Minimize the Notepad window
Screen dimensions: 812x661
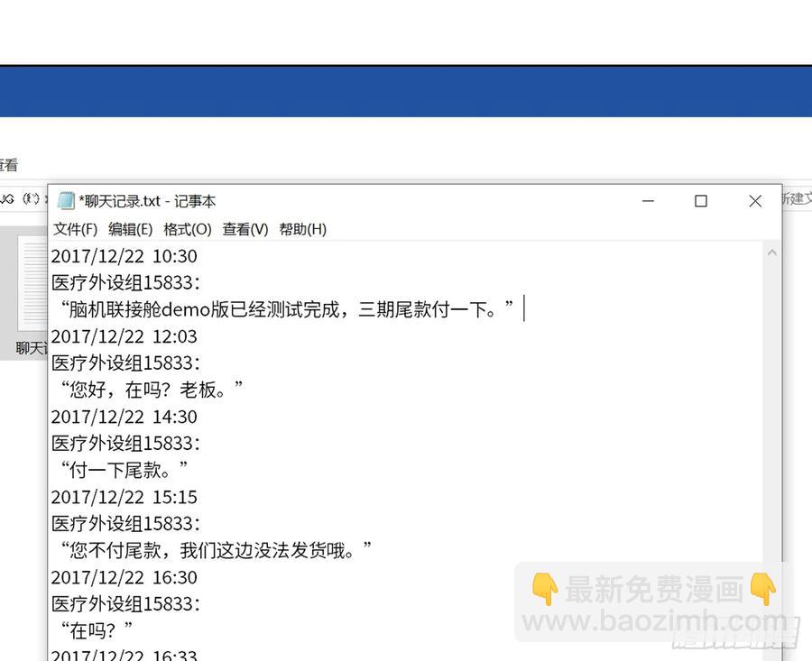tap(647, 201)
